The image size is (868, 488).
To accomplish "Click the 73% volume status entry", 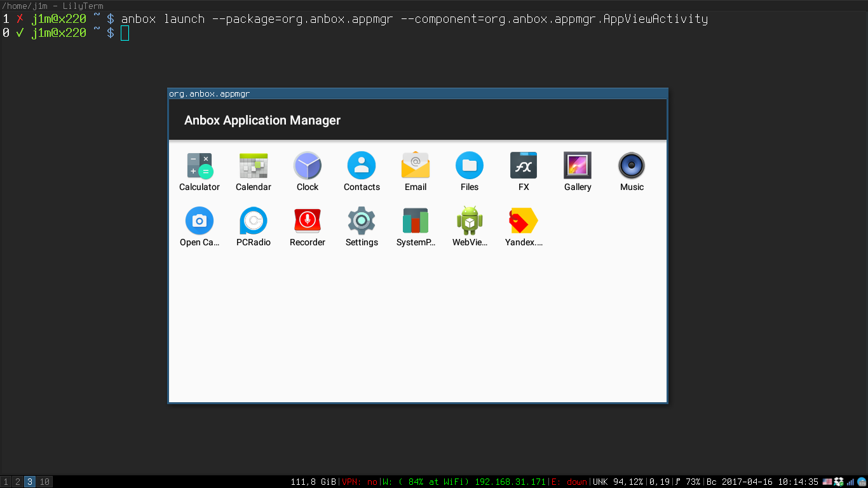I will coord(688,482).
